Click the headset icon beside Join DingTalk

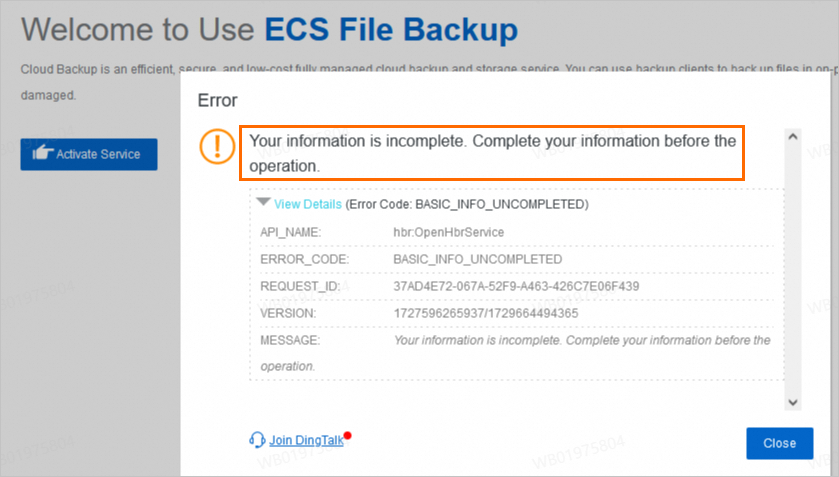pos(258,440)
